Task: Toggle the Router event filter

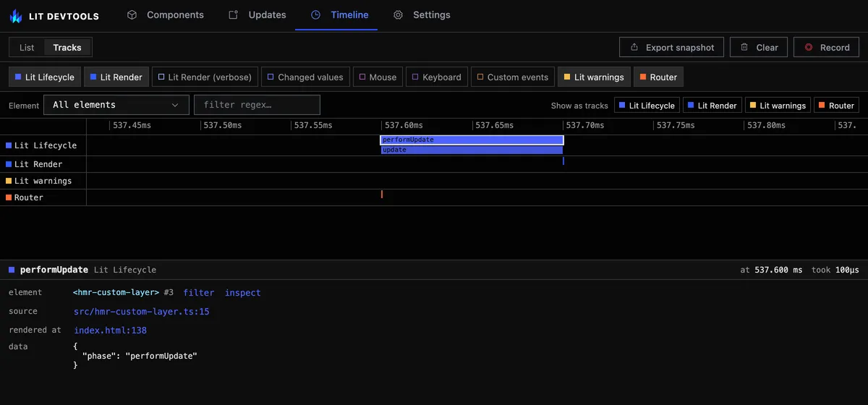Action: tap(658, 77)
